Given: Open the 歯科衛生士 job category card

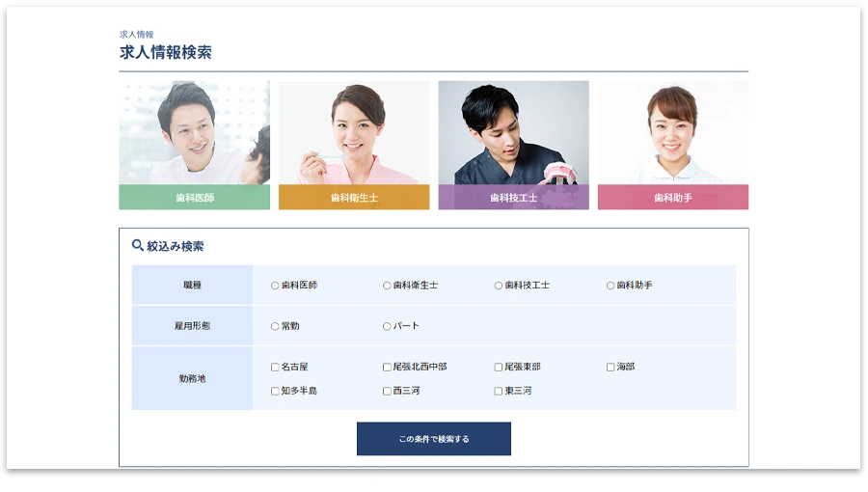Looking at the screenshot, I should pyautogui.click(x=354, y=145).
